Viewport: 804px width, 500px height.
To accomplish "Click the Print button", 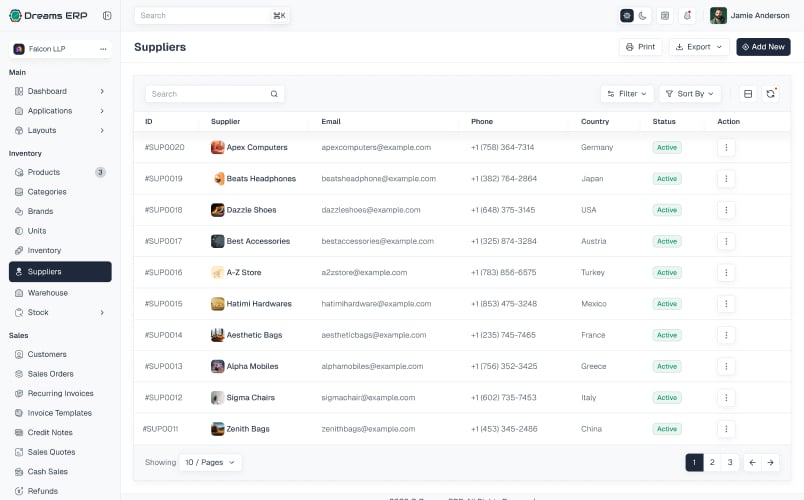I will click(x=640, y=47).
